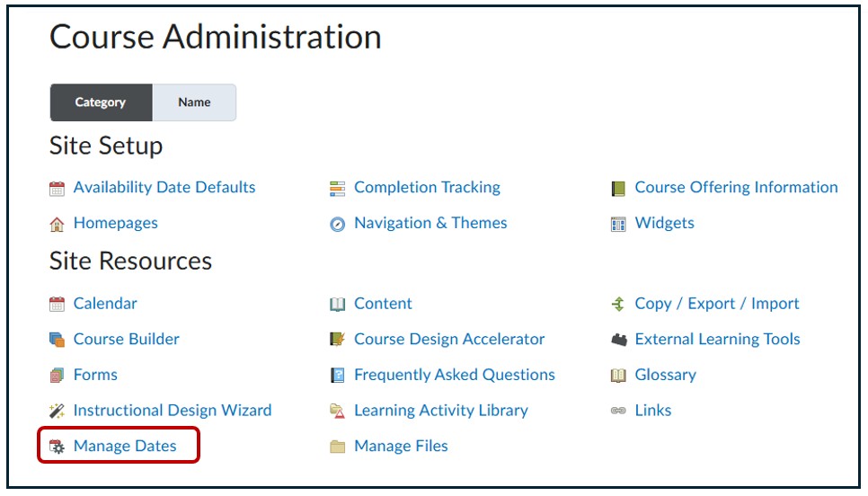Launch Course Design Accelerator
Screen dimensions: 868x496
tap(449, 339)
